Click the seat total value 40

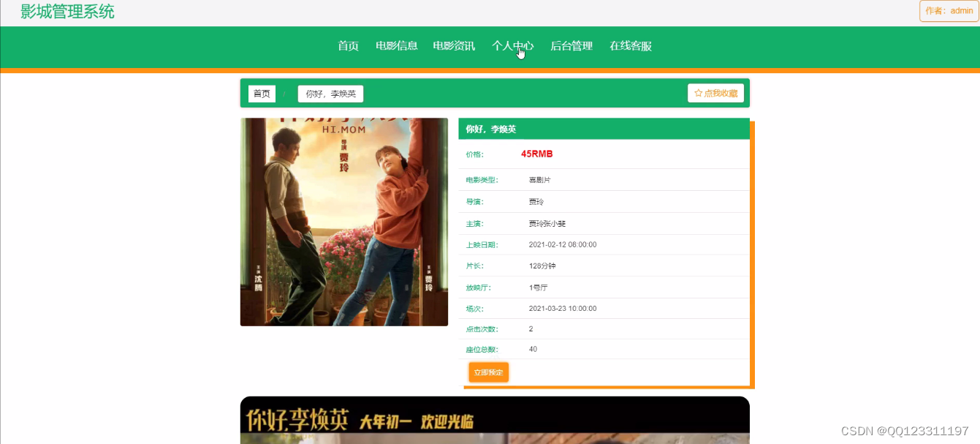click(x=533, y=350)
